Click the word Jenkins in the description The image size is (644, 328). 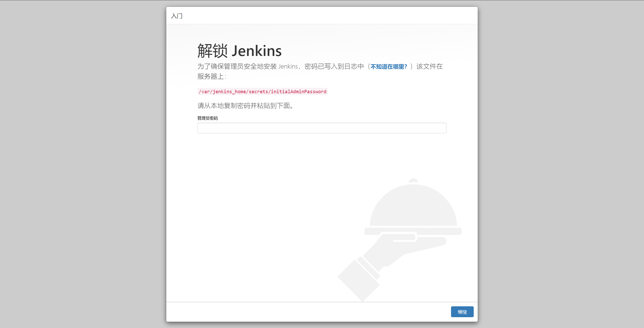(288, 67)
